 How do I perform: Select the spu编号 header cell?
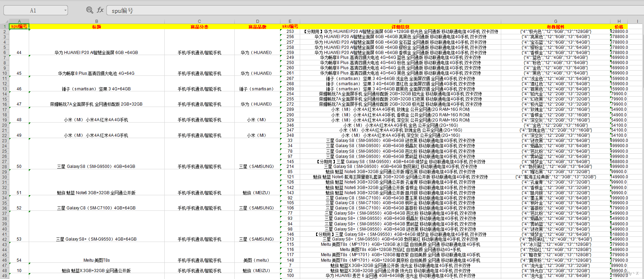tap(19, 26)
